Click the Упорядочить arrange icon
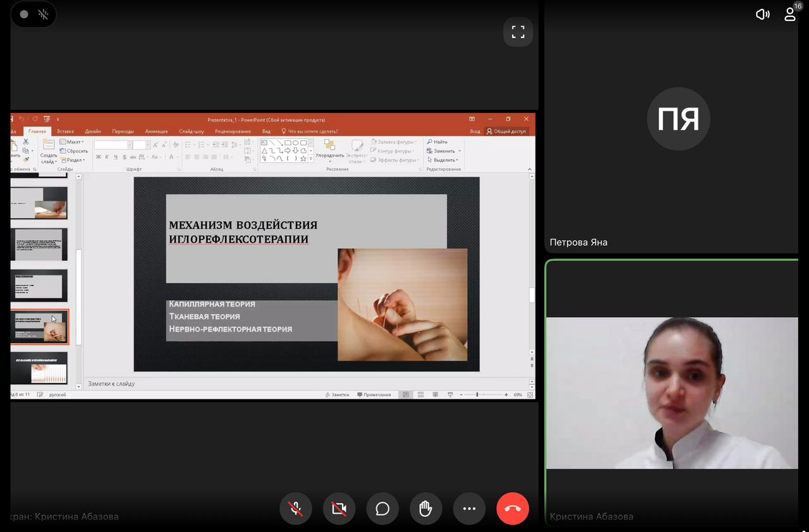 [x=329, y=148]
